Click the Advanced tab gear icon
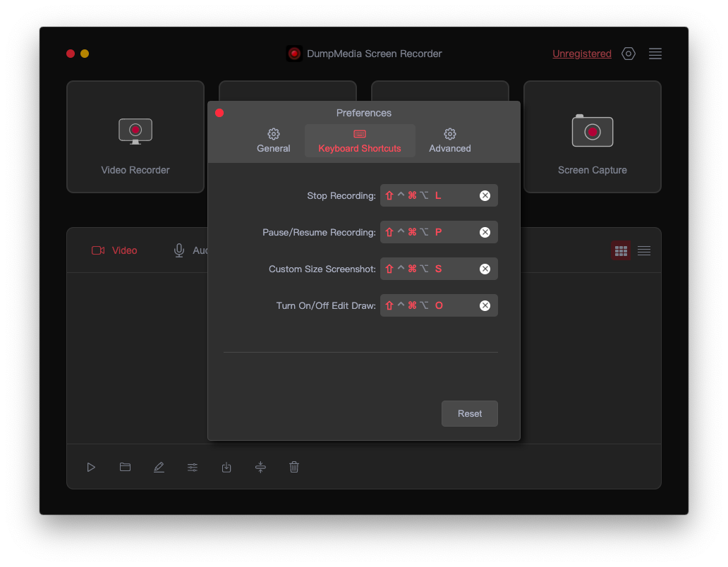The height and width of the screenshot is (567, 728). pos(450,134)
